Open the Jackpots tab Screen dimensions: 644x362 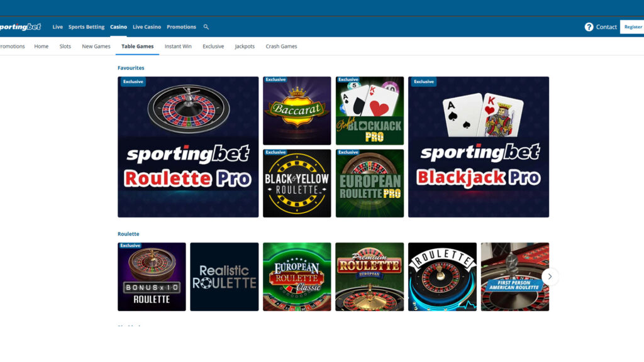click(x=245, y=47)
